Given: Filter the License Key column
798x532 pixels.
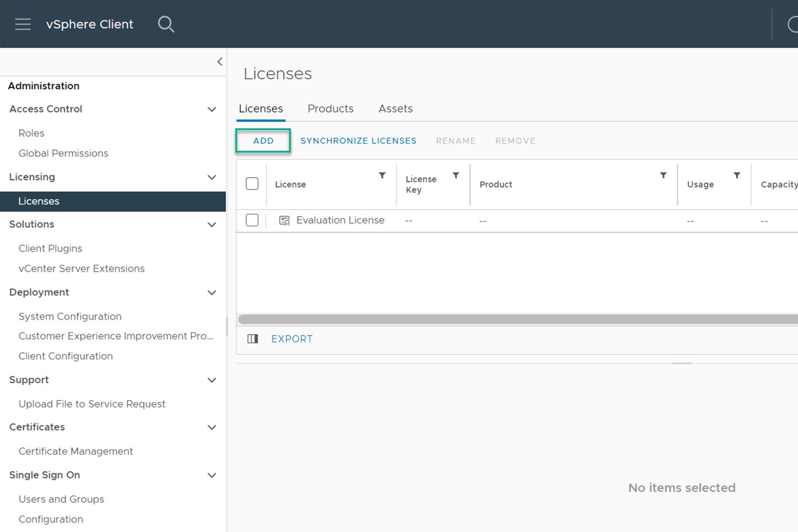Looking at the screenshot, I should coord(456,175).
